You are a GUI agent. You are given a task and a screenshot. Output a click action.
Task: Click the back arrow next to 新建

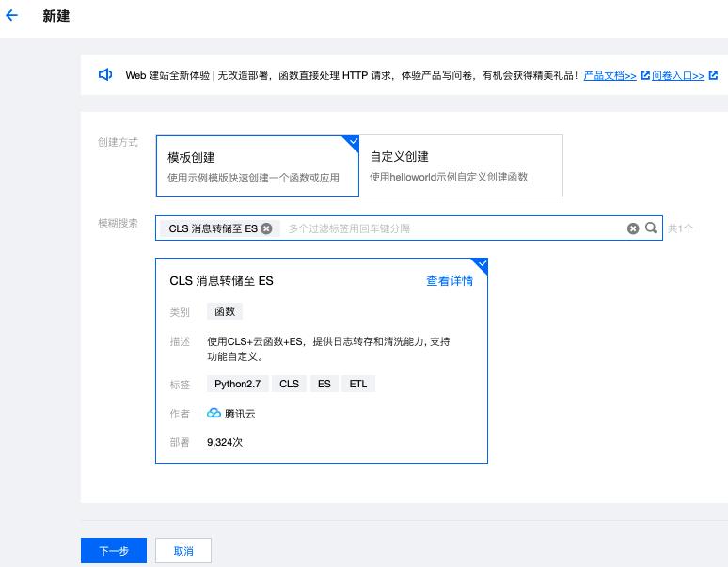click(x=12, y=16)
